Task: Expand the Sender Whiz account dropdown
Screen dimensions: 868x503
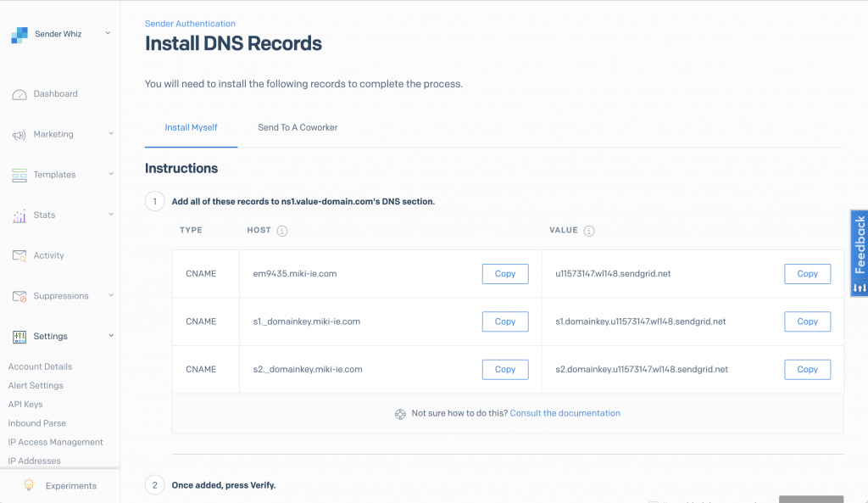Action: pyautogui.click(x=108, y=33)
